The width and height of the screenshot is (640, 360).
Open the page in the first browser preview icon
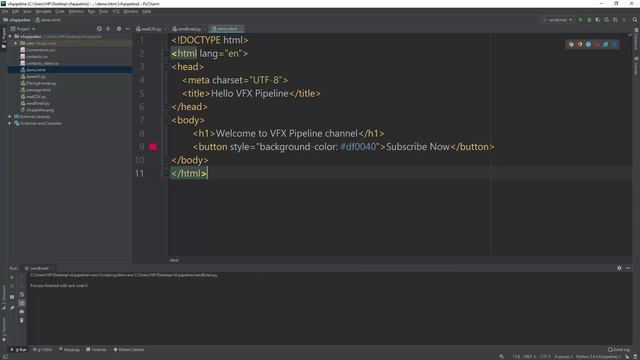(x=571, y=44)
